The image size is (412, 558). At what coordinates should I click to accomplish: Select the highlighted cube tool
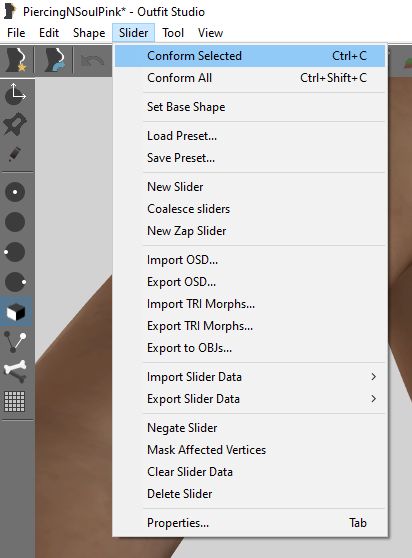tap(16, 312)
